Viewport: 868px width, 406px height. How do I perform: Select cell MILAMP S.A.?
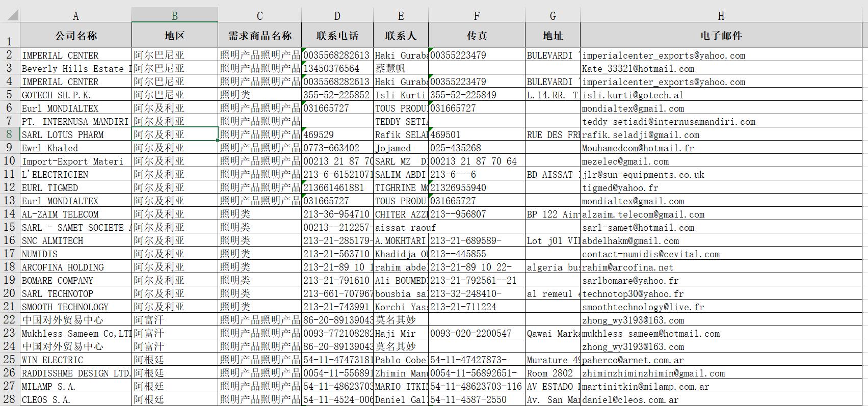click(x=76, y=386)
